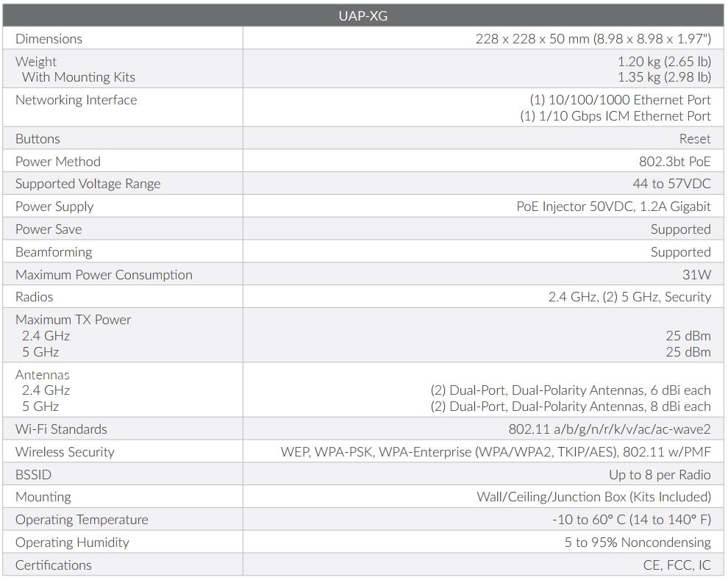This screenshot has height=580, width=728.
Task: Click the Reset value in Buttons row
Action: point(694,139)
